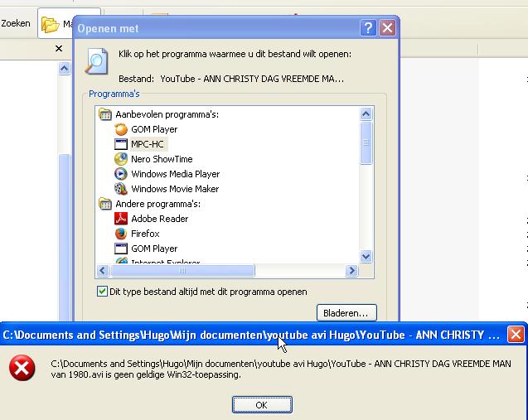
Task: Click the help question mark button
Action: point(368,27)
